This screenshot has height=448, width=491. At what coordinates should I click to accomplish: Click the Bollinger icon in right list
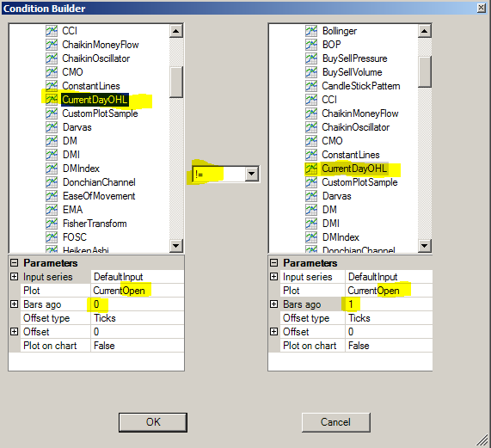[x=311, y=31]
